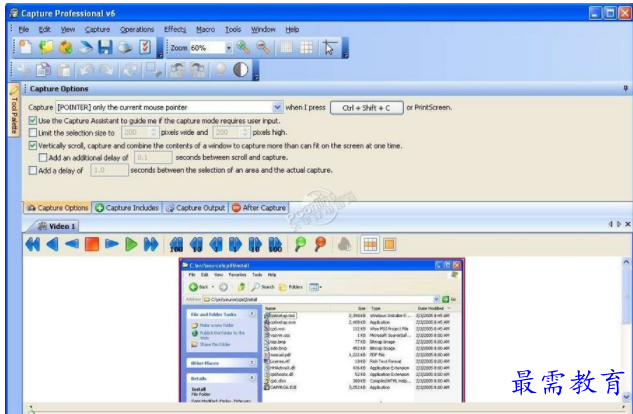Viewport: 633px width, 414px height.
Task: Click the Undo arrow icon
Action: coord(87,70)
